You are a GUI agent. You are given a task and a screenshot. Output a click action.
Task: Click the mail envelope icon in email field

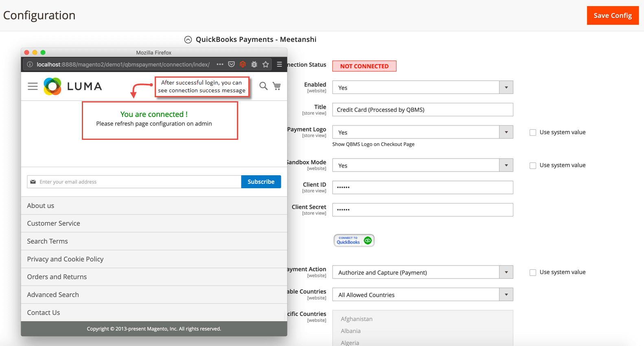tap(33, 182)
